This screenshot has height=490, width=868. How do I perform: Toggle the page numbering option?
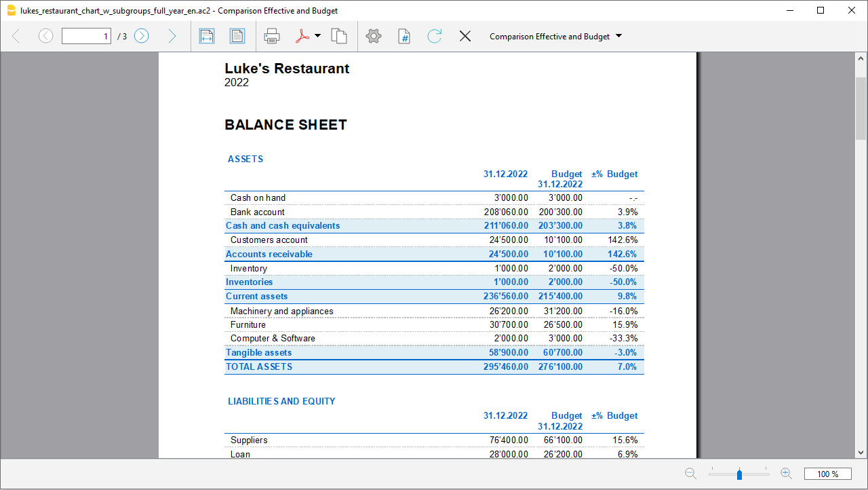(x=403, y=36)
